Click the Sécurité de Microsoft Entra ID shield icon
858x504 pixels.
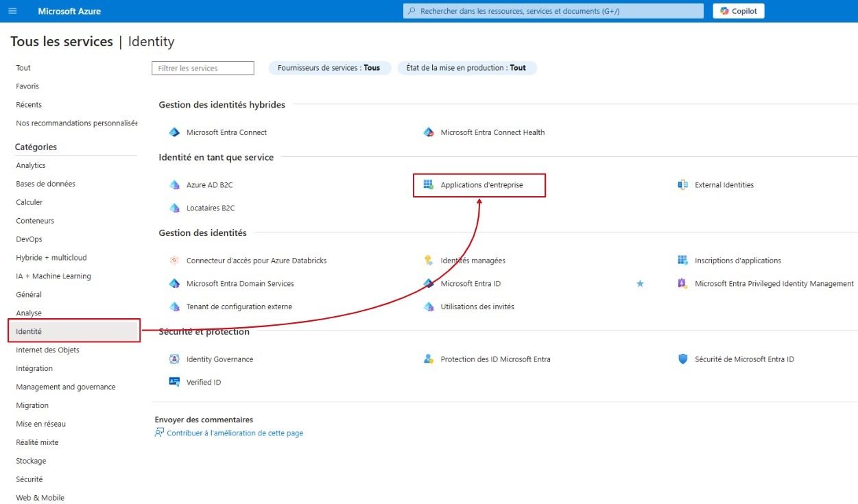(x=682, y=359)
